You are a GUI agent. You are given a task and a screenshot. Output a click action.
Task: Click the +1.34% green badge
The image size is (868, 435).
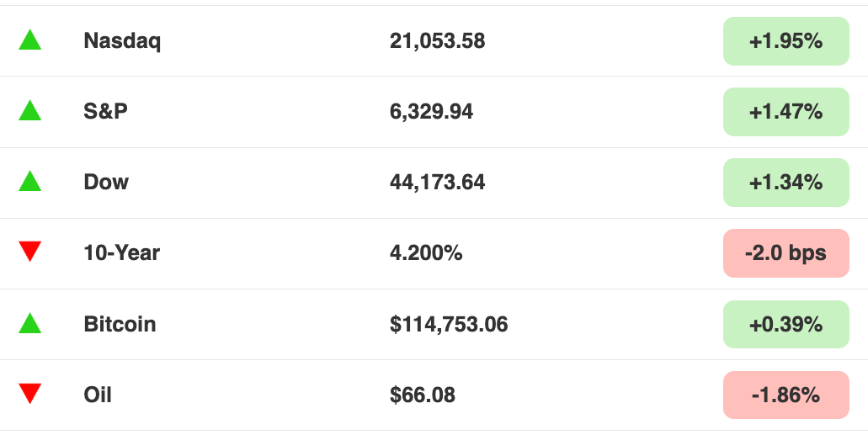(785, 182)
